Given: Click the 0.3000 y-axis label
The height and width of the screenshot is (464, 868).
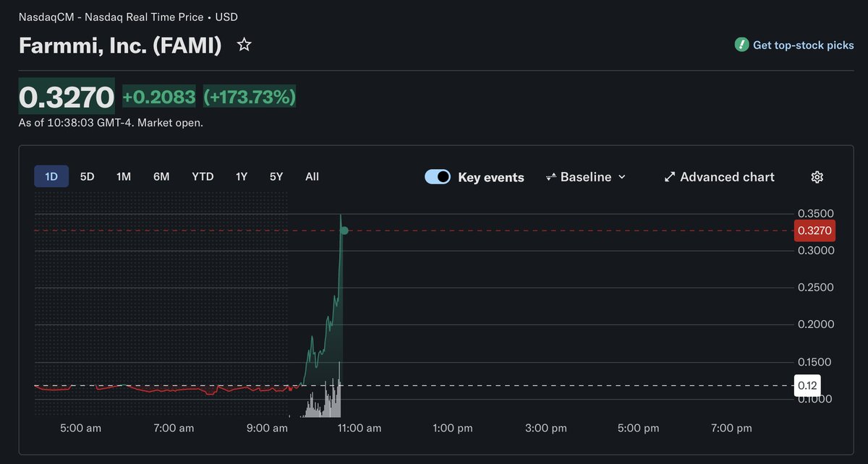Looking at the screenshot, I should point(817,250).
